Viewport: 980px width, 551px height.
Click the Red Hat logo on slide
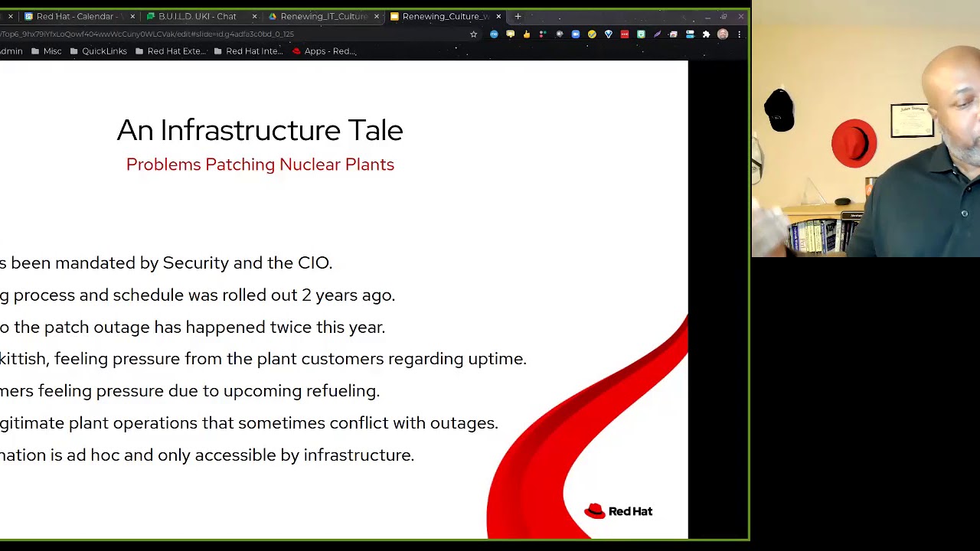pos(619,511)
